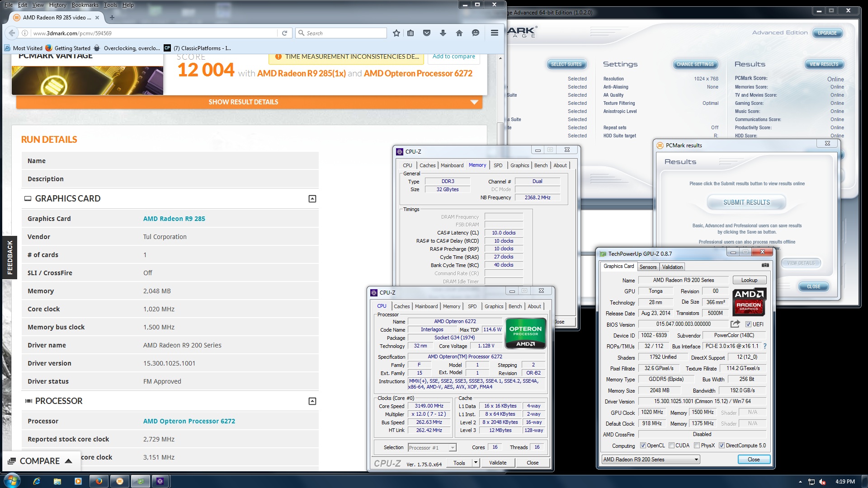
Task: Toggle the CUDA checkbox in GPU-Z
Action: coord(671,446)
